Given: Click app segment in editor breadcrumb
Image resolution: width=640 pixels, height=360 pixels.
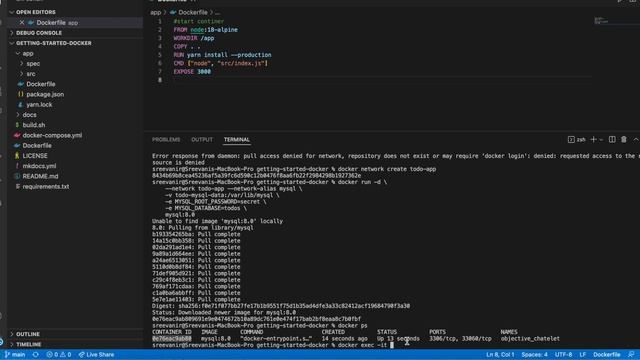Looking at the screenshot, I should tap(156, 13).
